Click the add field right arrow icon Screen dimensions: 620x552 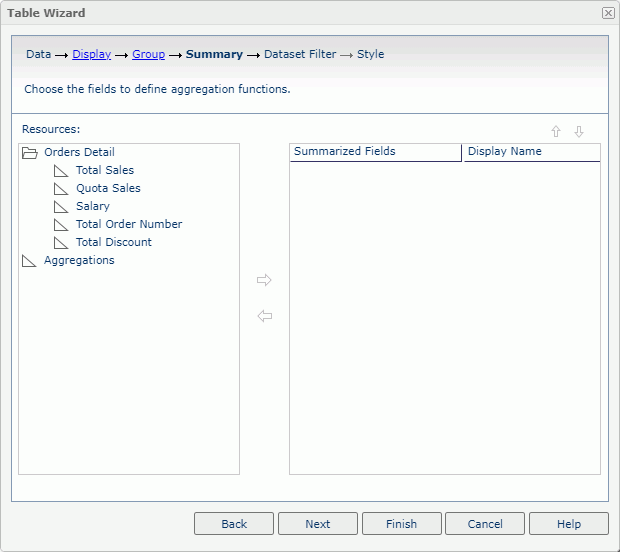(264, 280)
